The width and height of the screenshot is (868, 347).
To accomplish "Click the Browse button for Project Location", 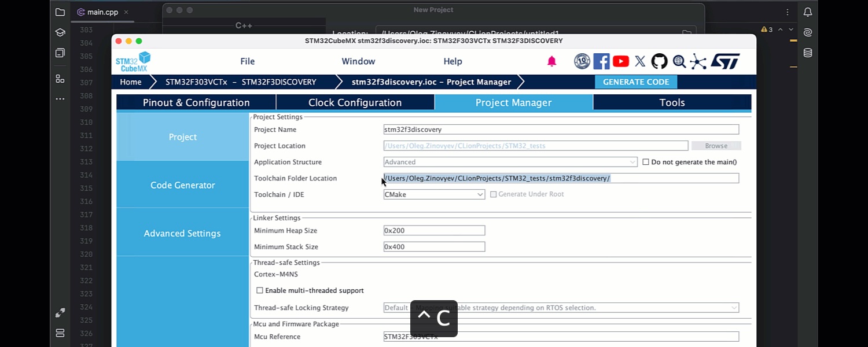I will [x=716, y=146].
